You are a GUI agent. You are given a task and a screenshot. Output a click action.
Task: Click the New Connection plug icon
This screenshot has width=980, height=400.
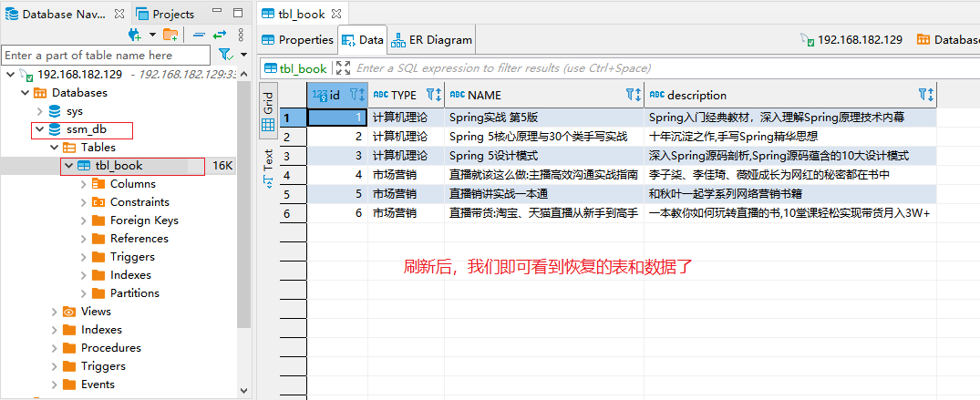pyautogui.click(x=135, y=35)
